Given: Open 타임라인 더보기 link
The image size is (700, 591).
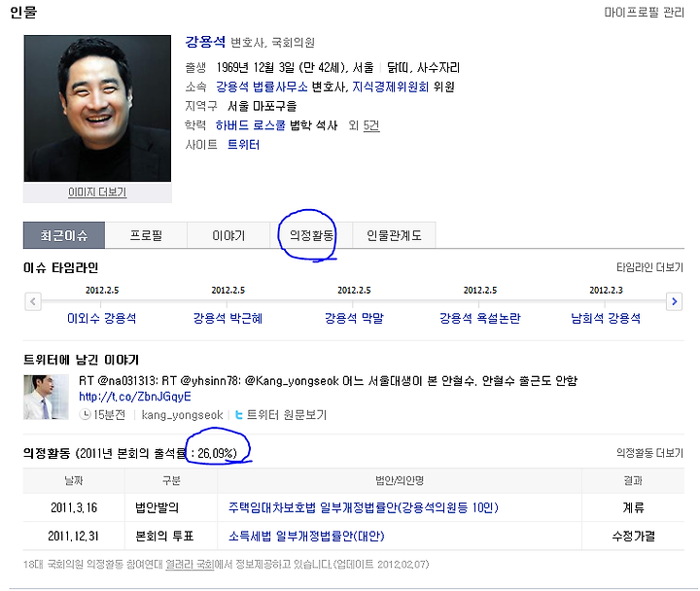Looking at the screenshot, I should pyautogui.click(x=649, y=267).
